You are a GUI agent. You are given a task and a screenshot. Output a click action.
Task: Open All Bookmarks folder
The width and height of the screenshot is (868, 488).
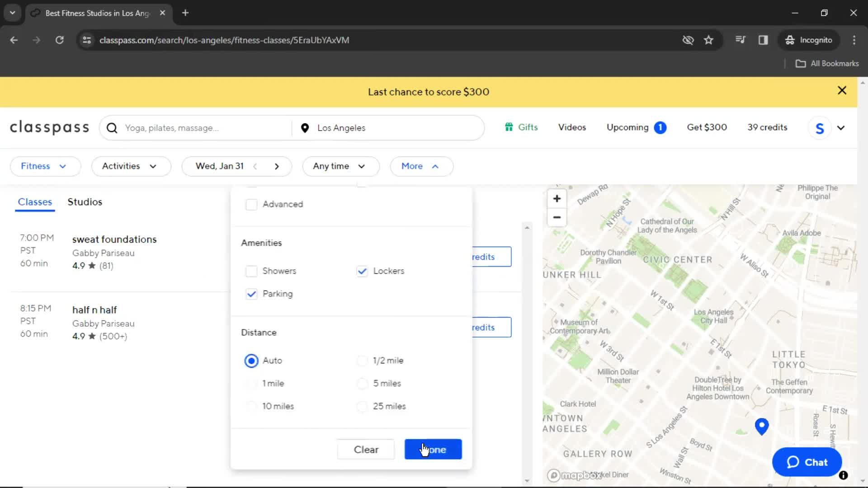(827, 63)
